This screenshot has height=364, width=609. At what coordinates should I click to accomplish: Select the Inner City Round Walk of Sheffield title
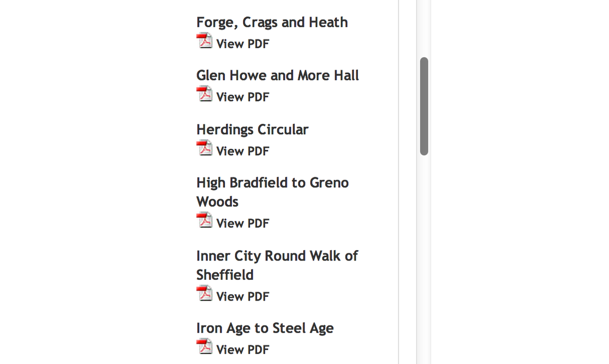coord(277,265)
